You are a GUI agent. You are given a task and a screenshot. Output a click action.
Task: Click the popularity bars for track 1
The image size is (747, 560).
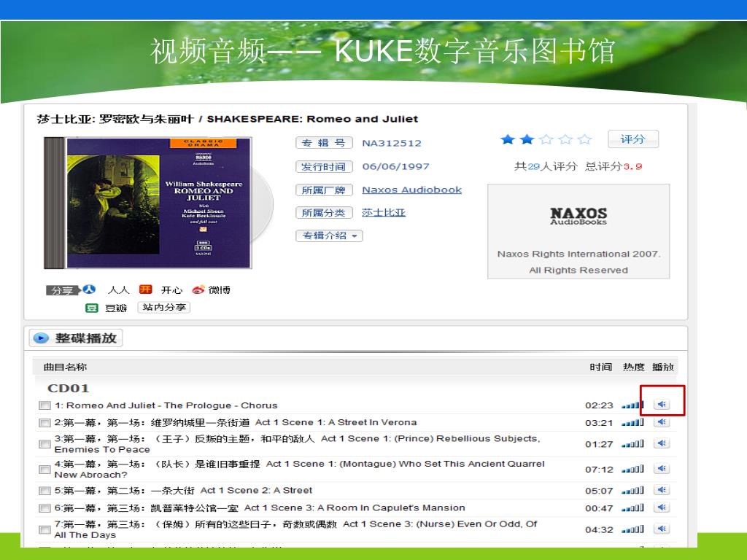coord(632,405)
